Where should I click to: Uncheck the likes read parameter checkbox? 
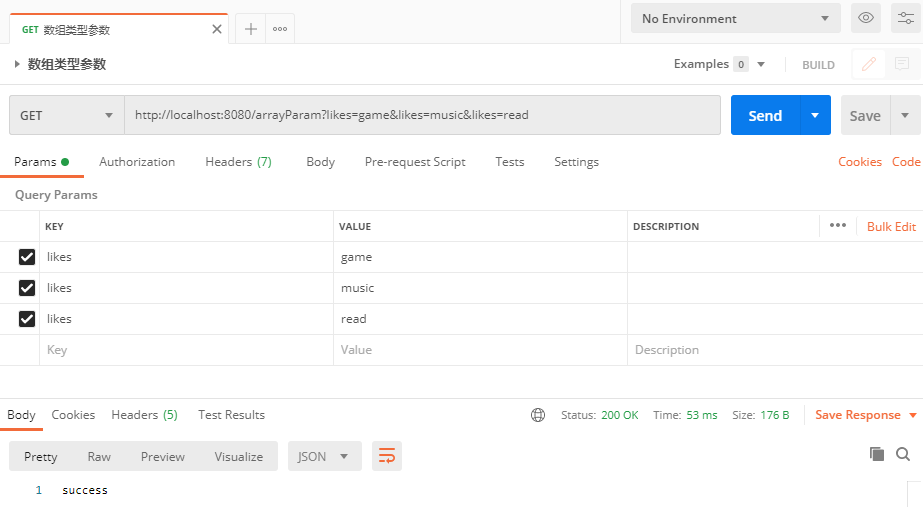click(27, 319)
